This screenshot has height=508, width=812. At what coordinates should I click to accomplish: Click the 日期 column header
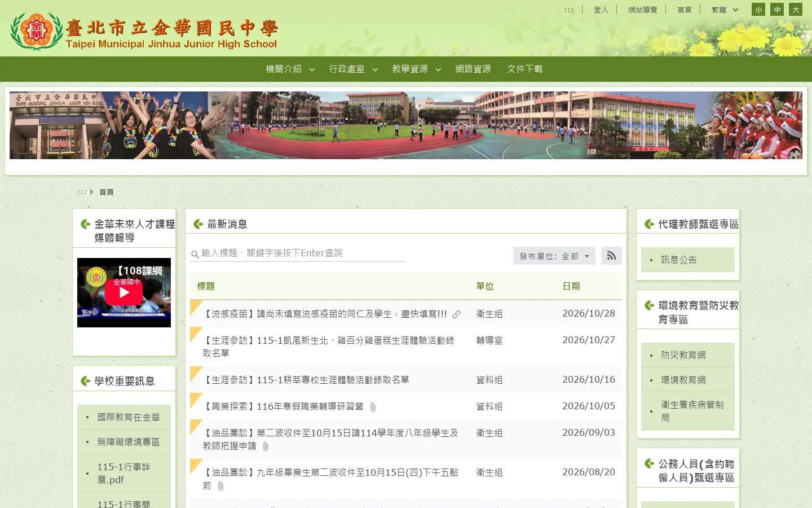click(571, 286)
